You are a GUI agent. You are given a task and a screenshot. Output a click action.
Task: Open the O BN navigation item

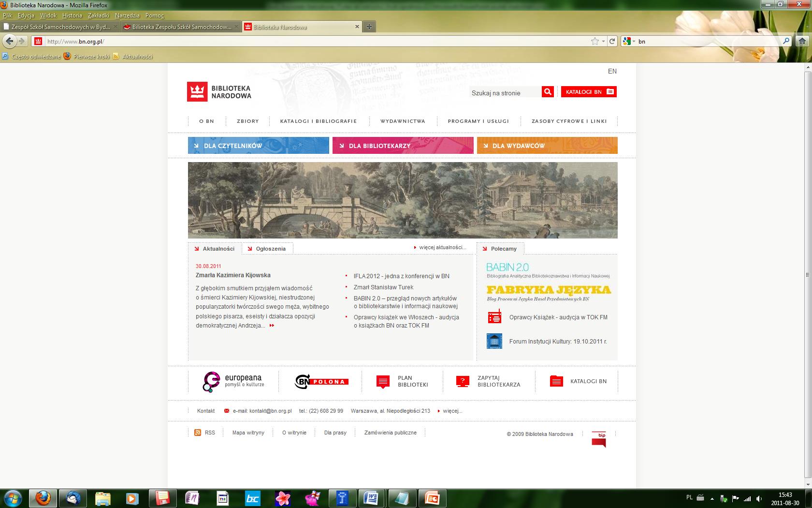click(206, 121)
